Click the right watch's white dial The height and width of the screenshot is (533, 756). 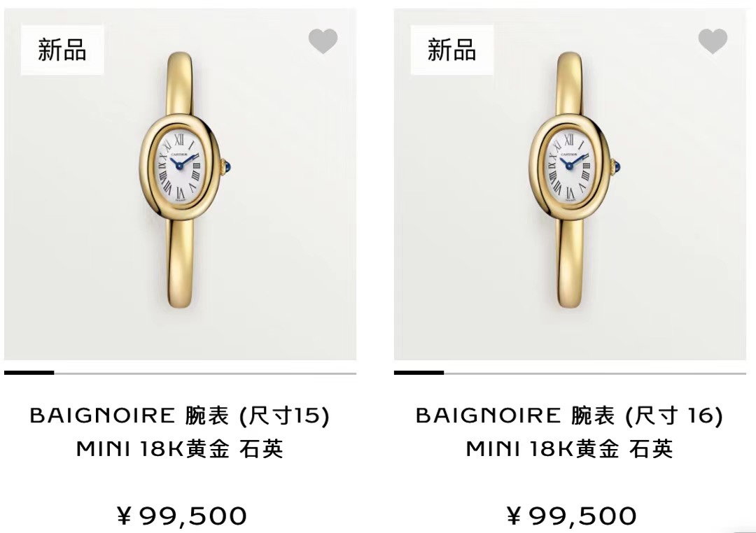(569, 166)
